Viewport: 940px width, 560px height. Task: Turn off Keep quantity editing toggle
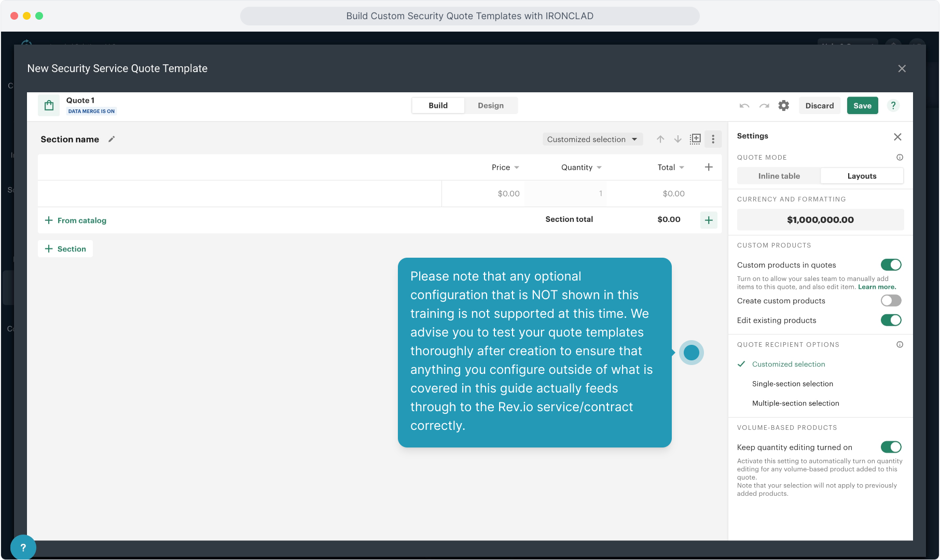point(891,447)
